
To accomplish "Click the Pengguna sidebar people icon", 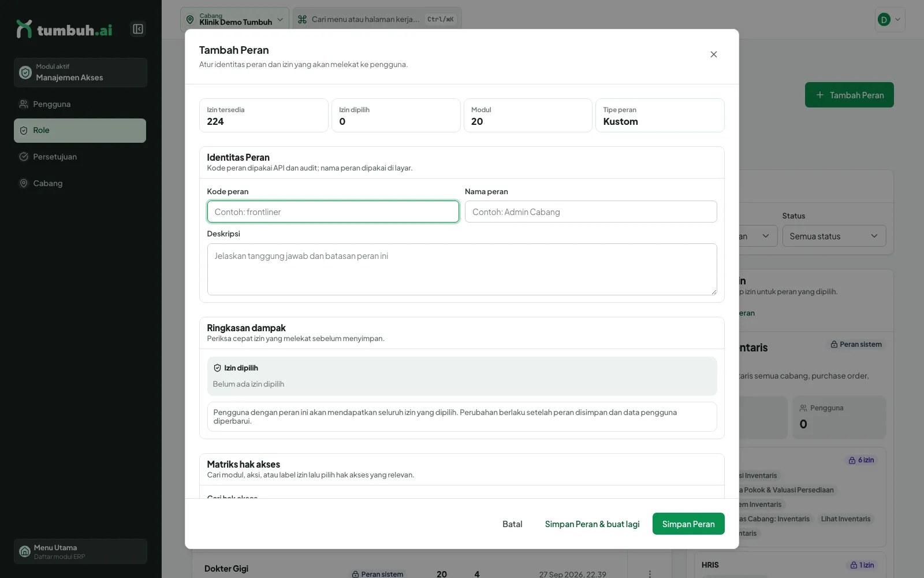I will [x=24, y=104].
